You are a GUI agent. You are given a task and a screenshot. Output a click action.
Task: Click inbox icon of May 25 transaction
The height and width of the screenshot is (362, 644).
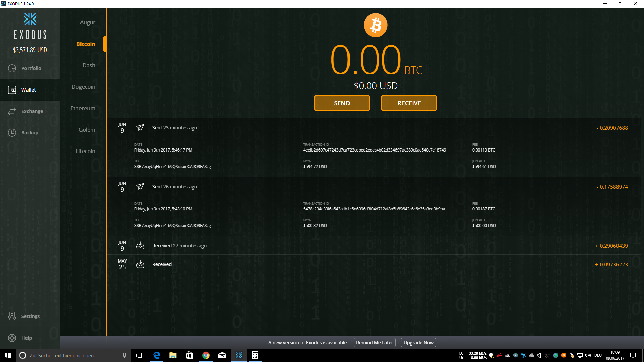[x=140, y=264]
